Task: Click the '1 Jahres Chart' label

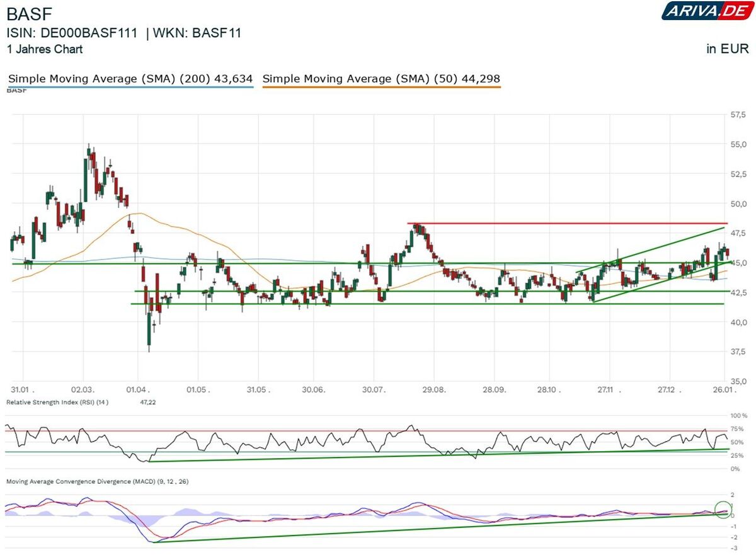Action: pyautogui.click(x=44, y=49)
